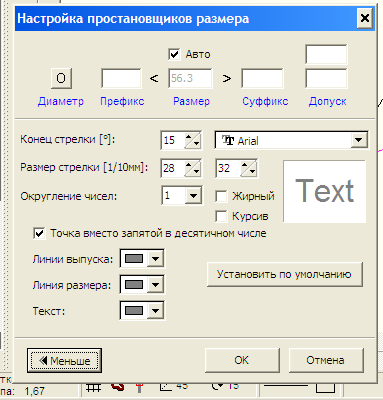This screenshot has width=383, height=400.
Task: Click the Суффикс input field
Action: click(x=262, y=78)
